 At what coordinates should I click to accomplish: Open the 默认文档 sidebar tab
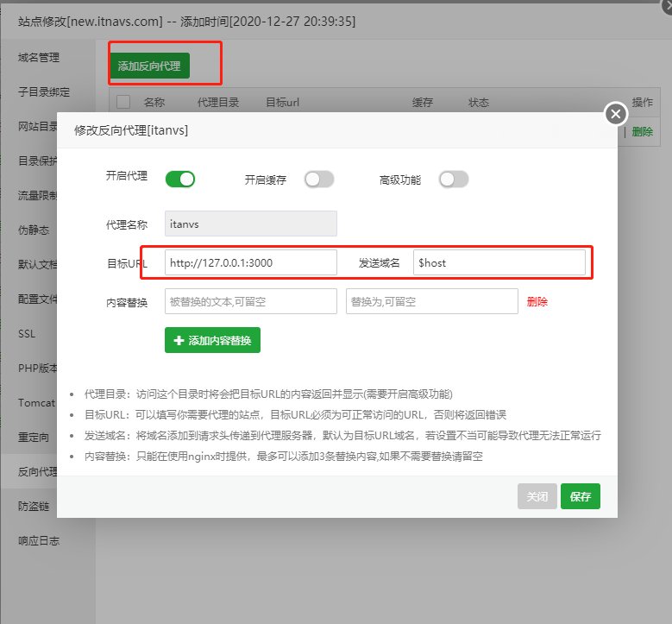[x=38, y=265]
